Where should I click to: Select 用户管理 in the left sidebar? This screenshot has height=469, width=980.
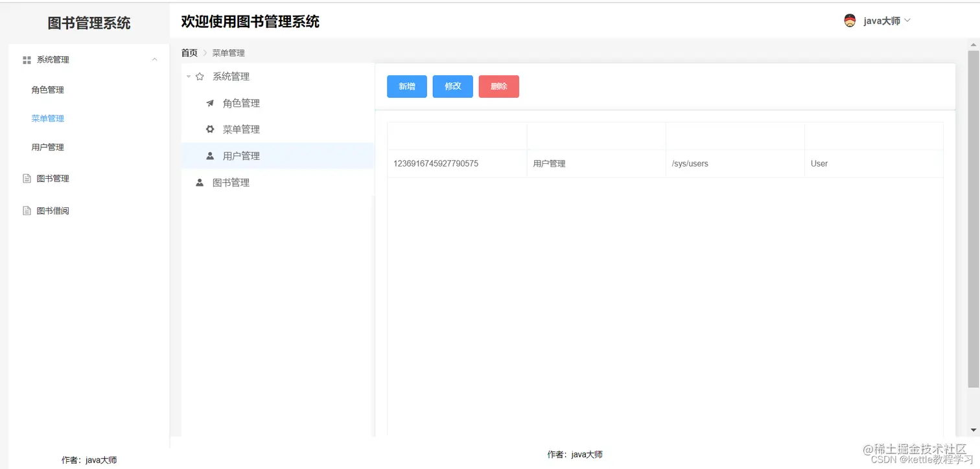click(x=47, y=146)
